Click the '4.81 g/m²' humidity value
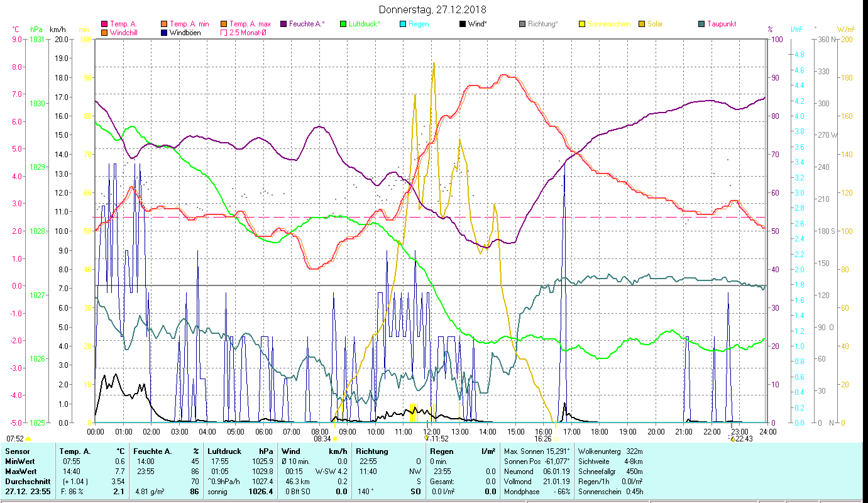The height and width of the screenshot is (503, 868). (150, 492)
